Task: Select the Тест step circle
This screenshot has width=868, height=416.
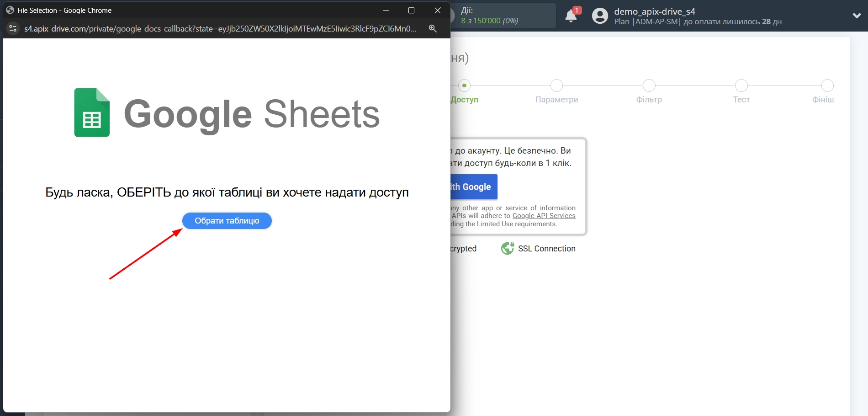Action: [x=741, y=85]
